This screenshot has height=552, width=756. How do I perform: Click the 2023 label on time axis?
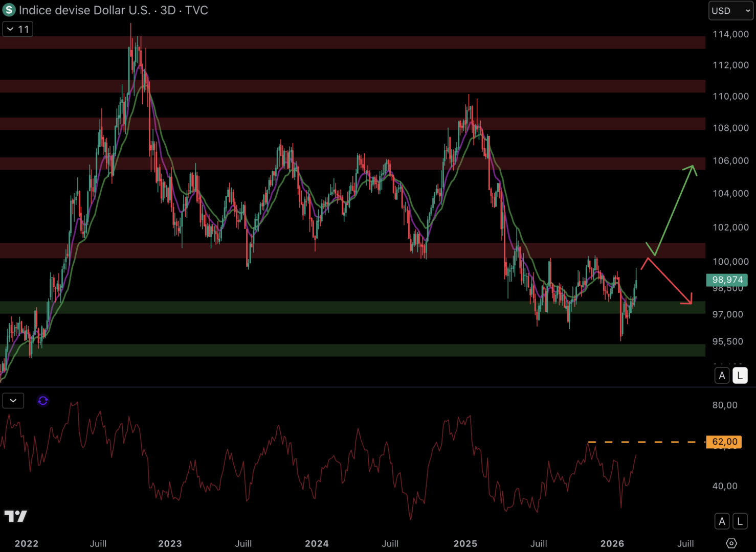(x=170, y=543)
